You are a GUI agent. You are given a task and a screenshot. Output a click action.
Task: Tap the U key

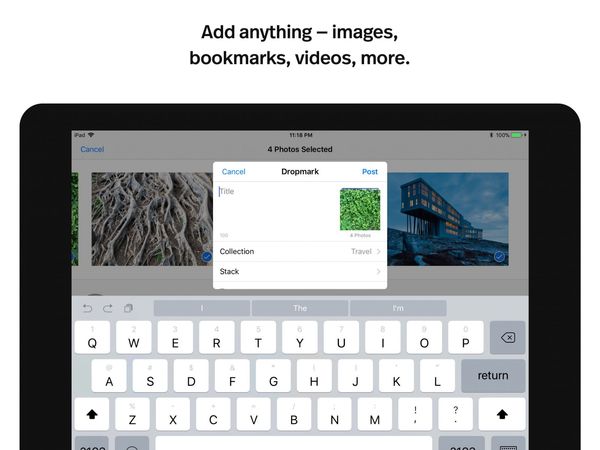coord(341,338)
